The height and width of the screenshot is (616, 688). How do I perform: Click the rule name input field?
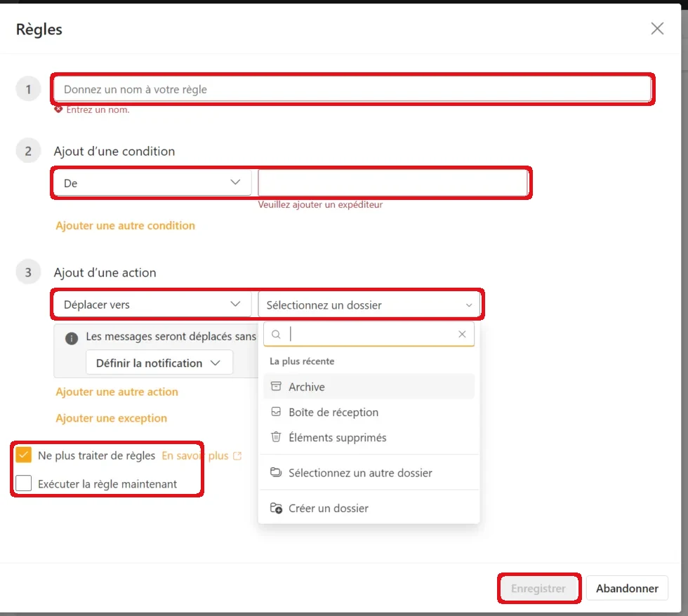tap(352, 89)
